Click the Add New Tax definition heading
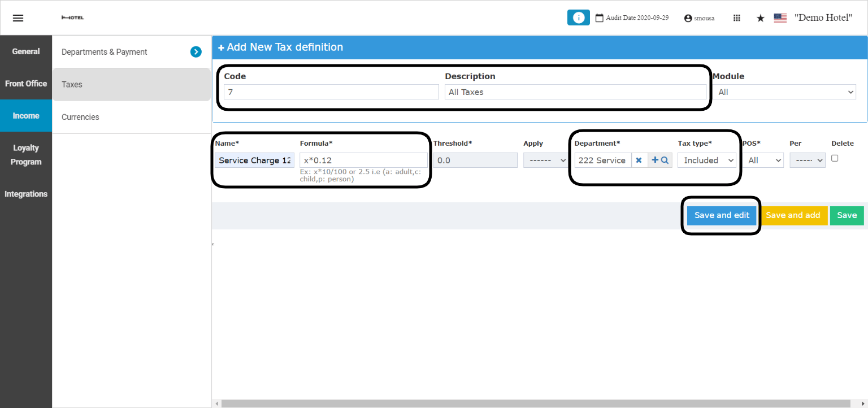The height and width of the screenshot is (408, 868). point(285,47)
